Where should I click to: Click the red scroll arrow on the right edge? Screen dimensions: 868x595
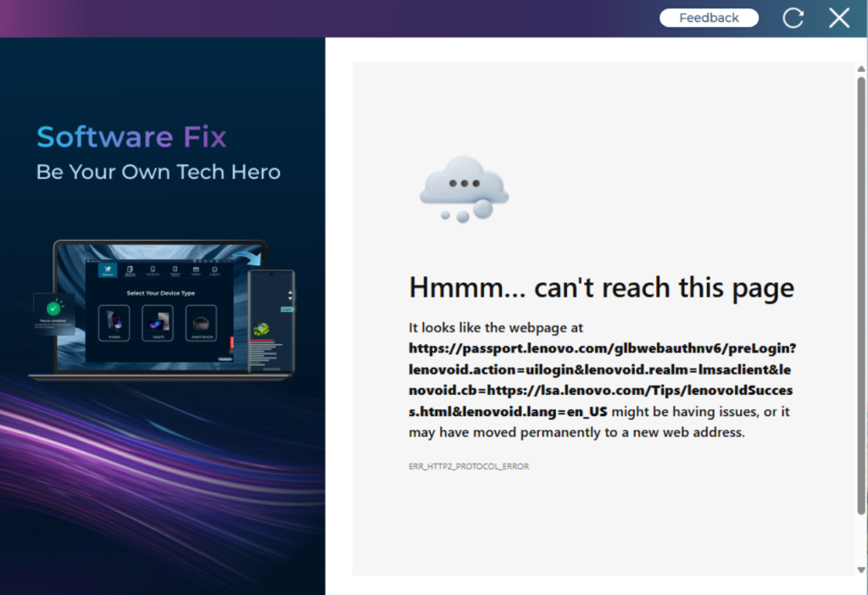click(231, 341)
